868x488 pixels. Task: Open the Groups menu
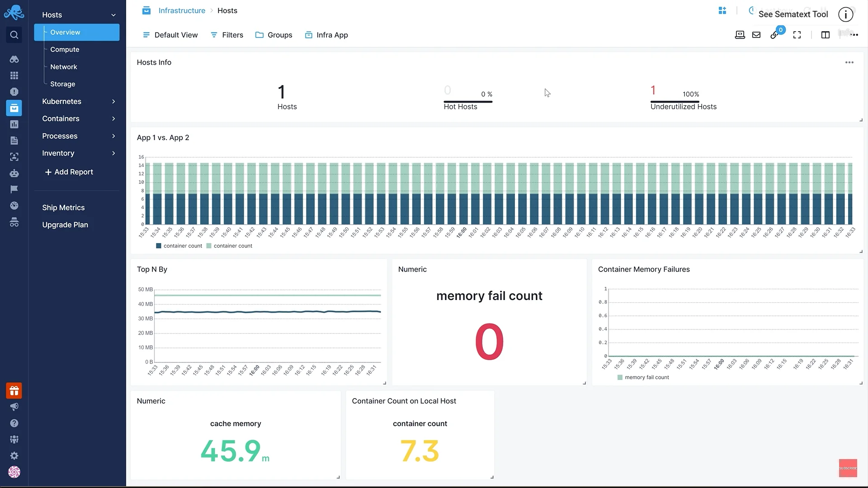(x=274, y=35)
